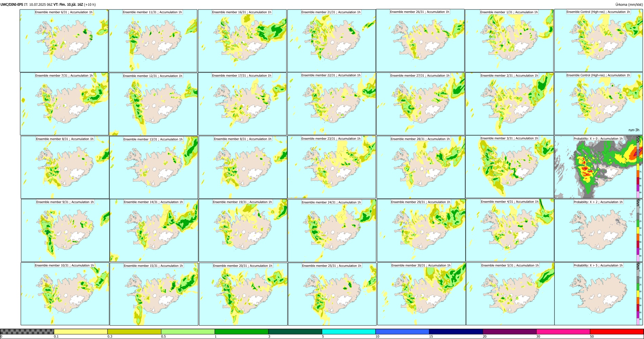Open the Ensemble member 13/31 map
Image resolution: width=644 pixels, height=339 pixels.
click(x=154, y=167)
